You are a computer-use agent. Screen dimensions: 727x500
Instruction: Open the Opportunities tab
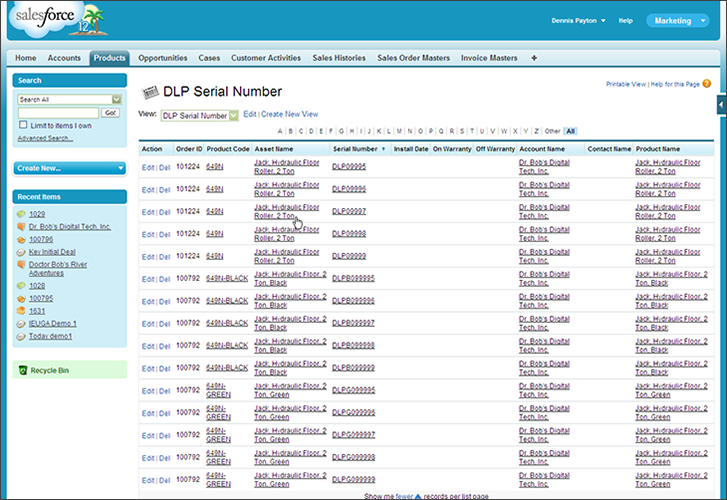point(163,58)
